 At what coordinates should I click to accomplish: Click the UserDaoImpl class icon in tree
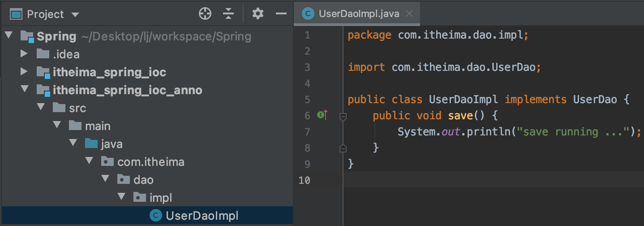pyautogui.click(x=155, y=216)
